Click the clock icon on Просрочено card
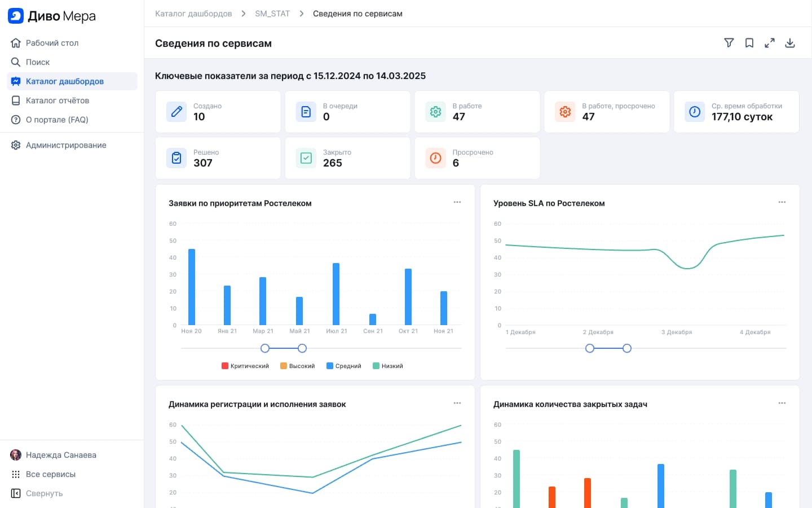The image size is (812, 508). click(436, 158)
